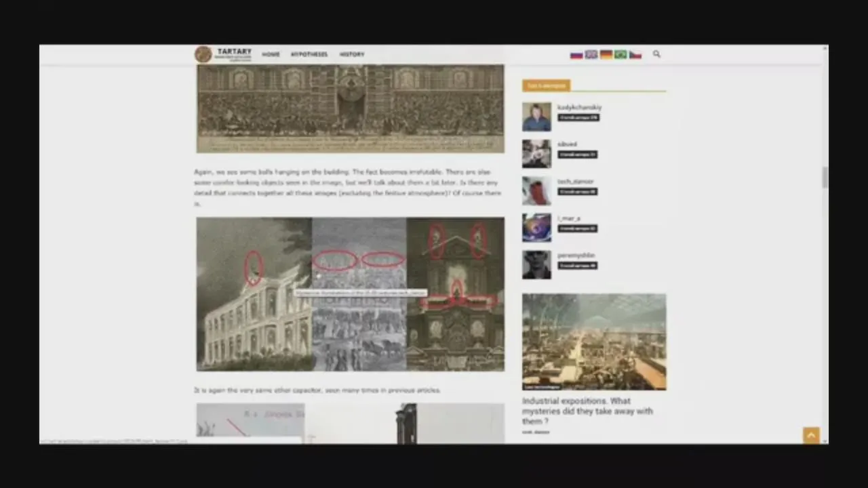Switch language with the Czech flag
The width and height of the screenshot is (868, 488).
click(x=635, y=54)
